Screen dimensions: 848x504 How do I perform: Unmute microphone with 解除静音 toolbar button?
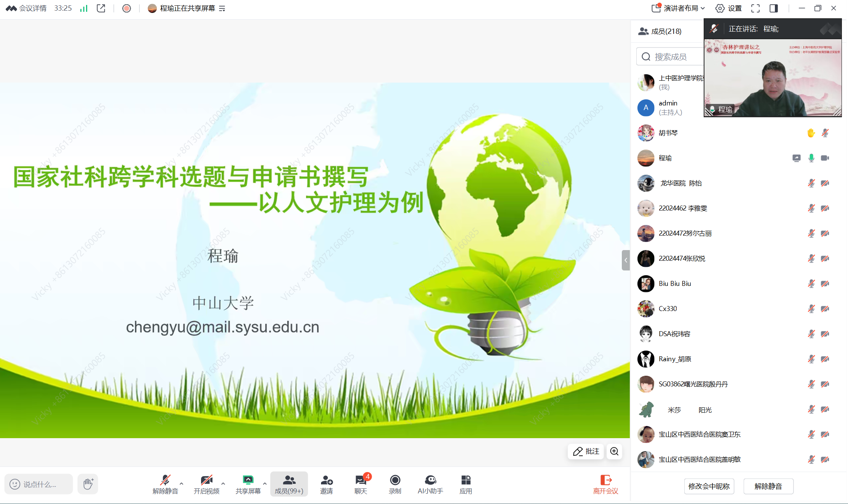tap(165, 484)
